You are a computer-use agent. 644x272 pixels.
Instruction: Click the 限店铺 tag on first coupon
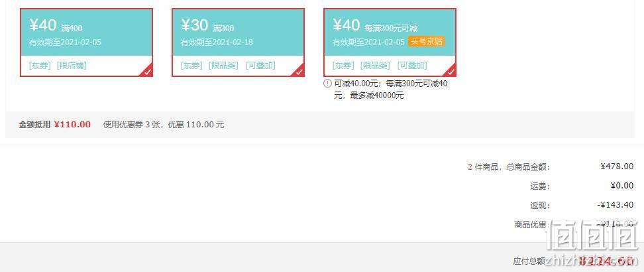pos(72,66)
